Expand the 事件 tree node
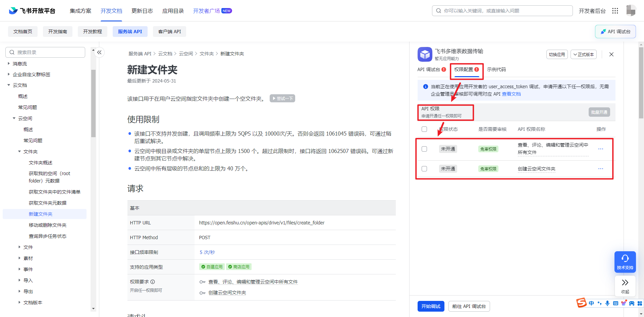This screenshot has width=644, height=317. (19, 269)
